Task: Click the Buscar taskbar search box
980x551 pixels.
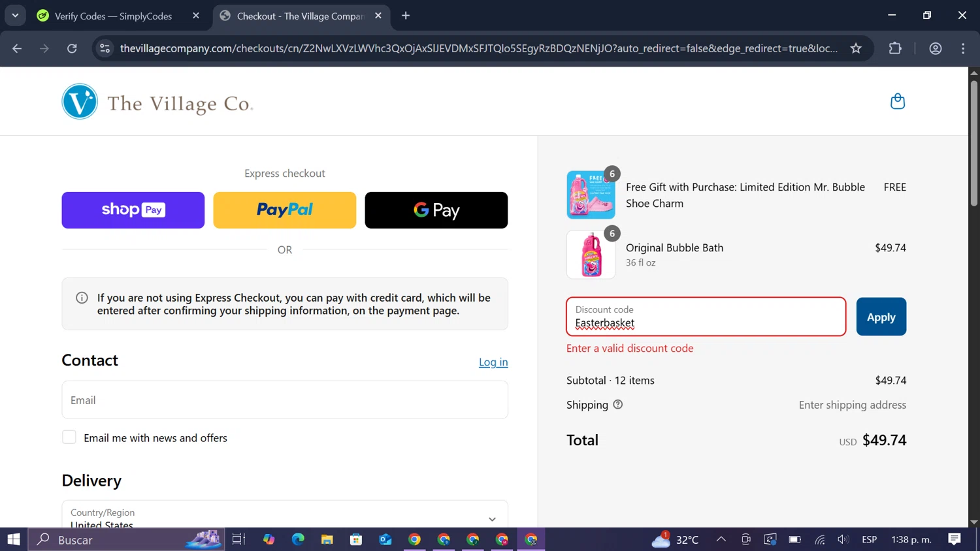Action: coord(127,539)
